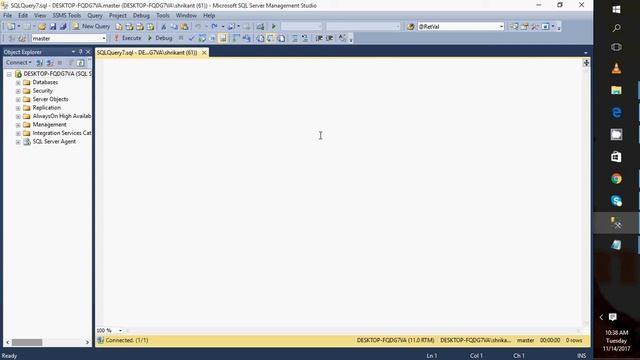This screenshot has height=360, width=640.
Task: Click the Find icon left of @RetVal
Action: [411, 27]
